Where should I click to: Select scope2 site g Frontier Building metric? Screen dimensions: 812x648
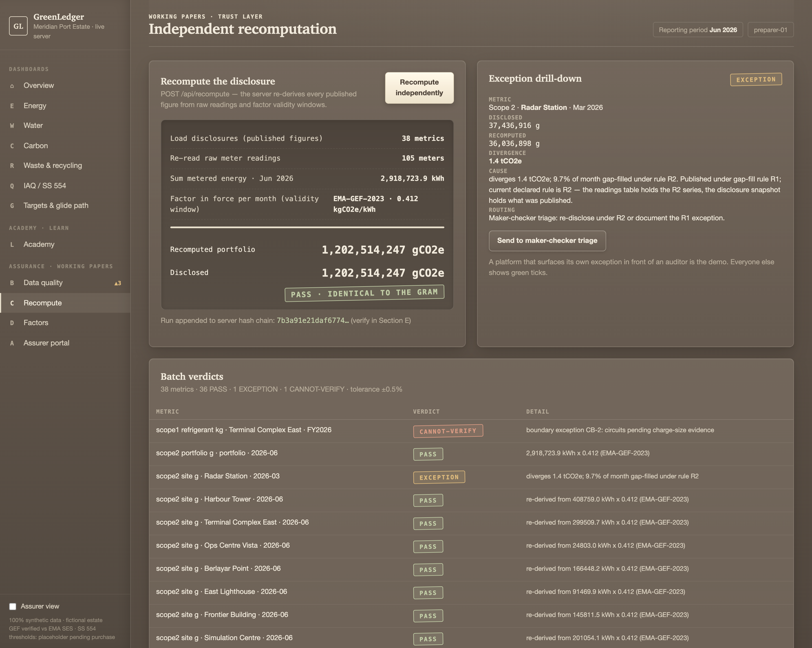(x=222, y=614)
